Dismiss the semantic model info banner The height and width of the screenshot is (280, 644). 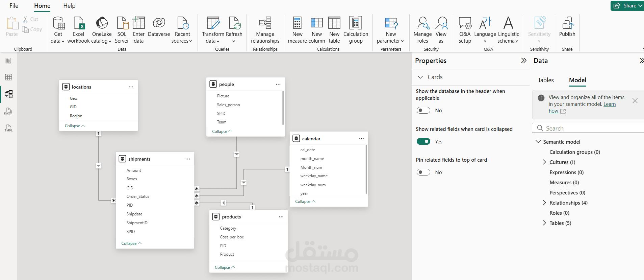pyautogui.click(x=635, y=101)
